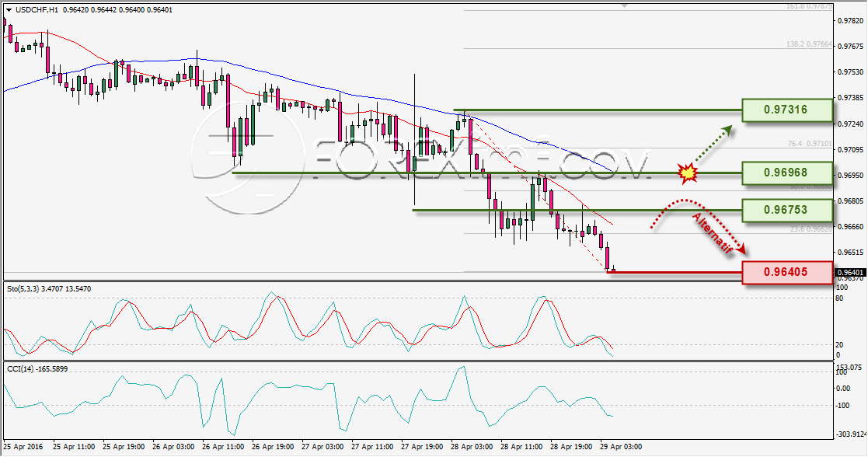Click time axis label 29 Apr 03:00
Image resolution: width=868 pixels, height=457 pixels.
621,446
